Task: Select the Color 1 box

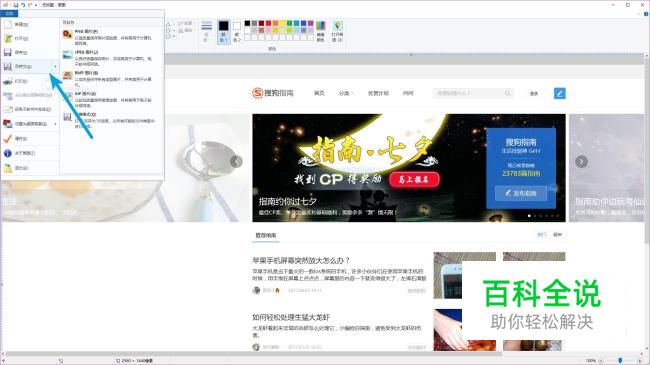Action: point(223,32)
